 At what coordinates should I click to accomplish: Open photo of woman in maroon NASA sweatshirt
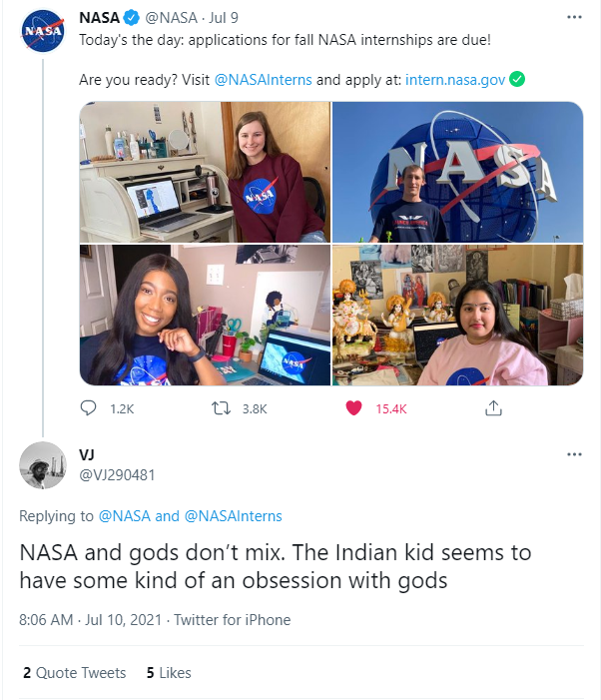(205, 172)
